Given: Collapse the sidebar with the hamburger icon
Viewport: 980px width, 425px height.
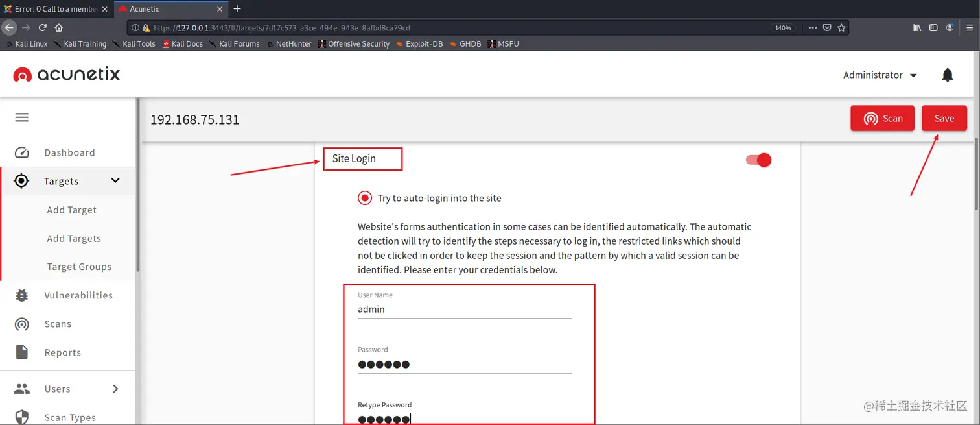Looking at the screenshot, I should [21, 117].
